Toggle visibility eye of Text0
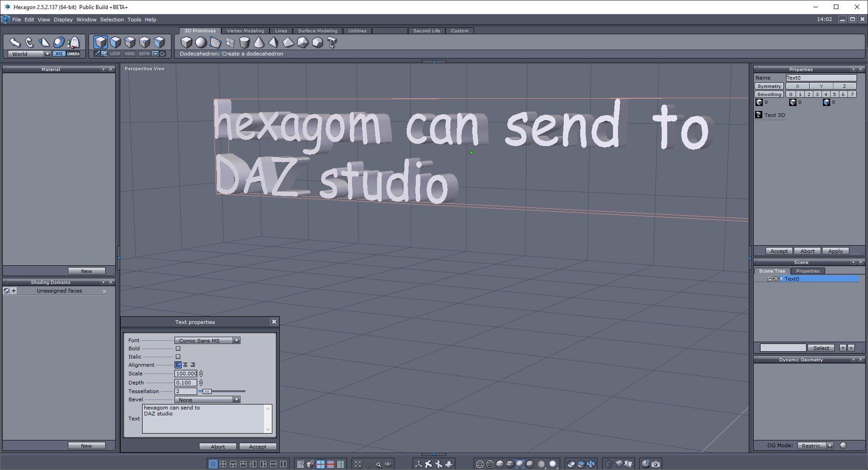Image resolution: width=868 pixels, height=470 pixels. pos(776,279)
